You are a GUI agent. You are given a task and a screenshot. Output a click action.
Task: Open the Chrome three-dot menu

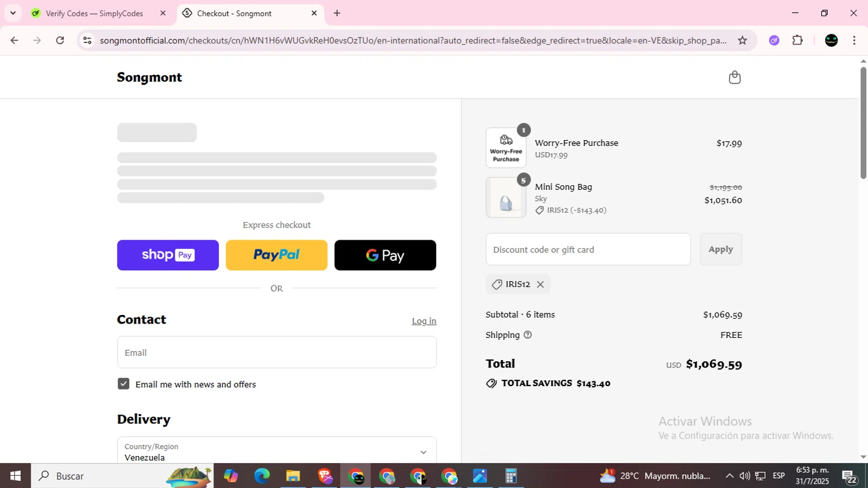click(x=854, y=40)
